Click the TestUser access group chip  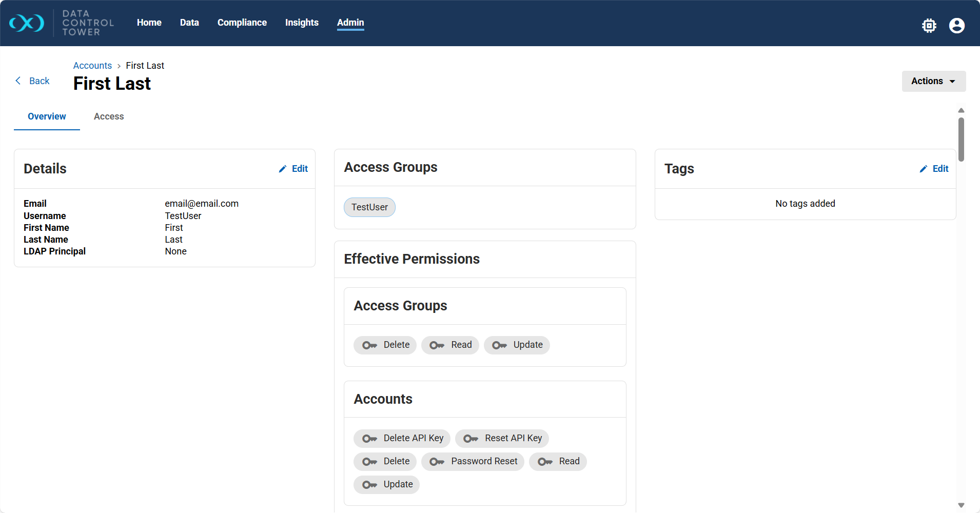[x=369, y=207]
